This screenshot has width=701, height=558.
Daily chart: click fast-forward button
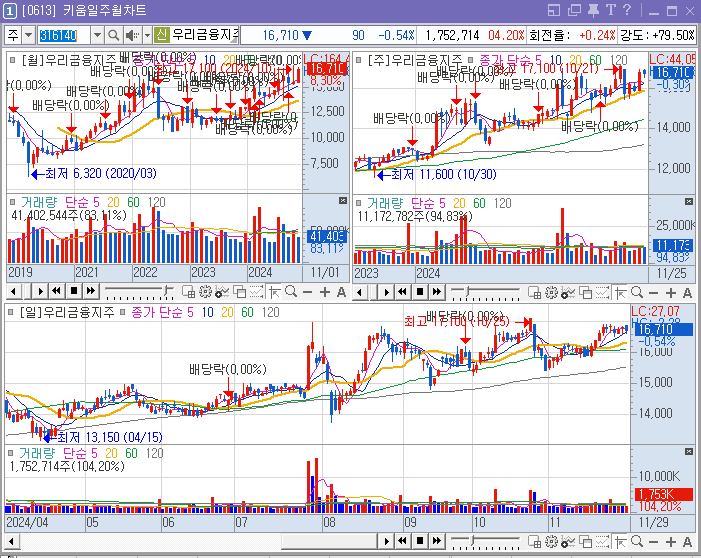point(437,541)
